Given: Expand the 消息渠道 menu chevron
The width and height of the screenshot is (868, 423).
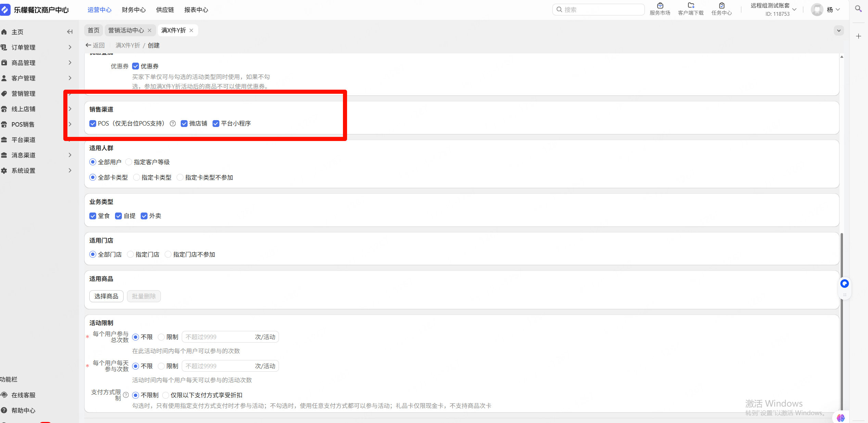Looking at the screenshot, I should (x=70, y=155).
